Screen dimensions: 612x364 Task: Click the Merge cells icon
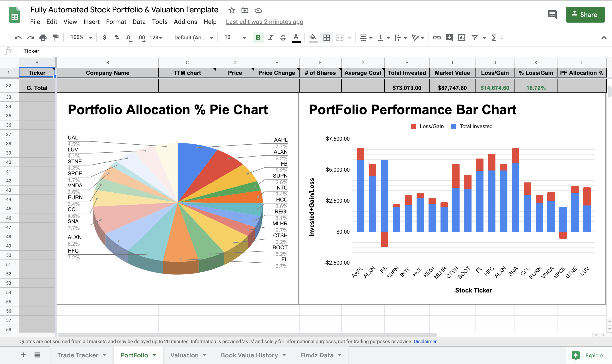340,37
